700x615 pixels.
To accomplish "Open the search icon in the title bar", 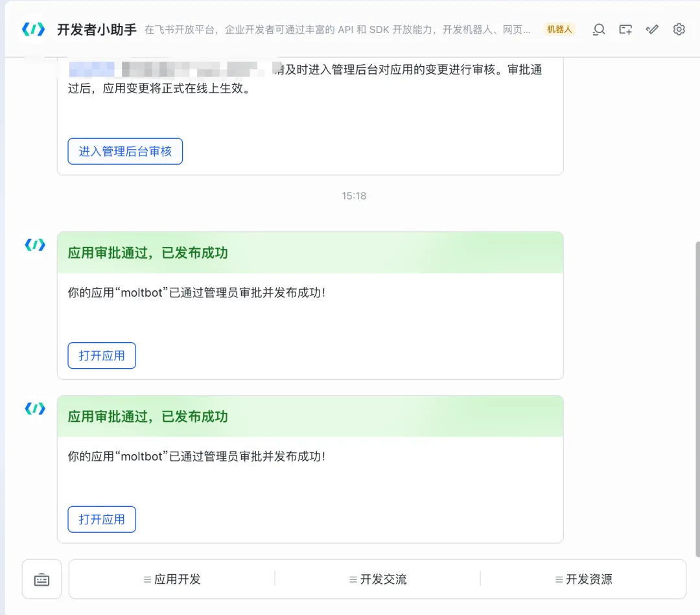I will point(599,29).
